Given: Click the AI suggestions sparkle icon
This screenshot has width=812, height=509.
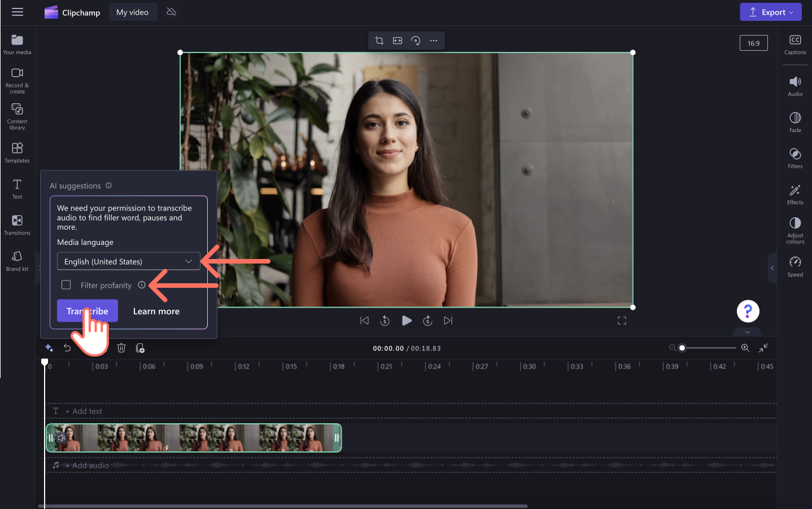Looking at the screenshot, I should (x=49, y=348).
